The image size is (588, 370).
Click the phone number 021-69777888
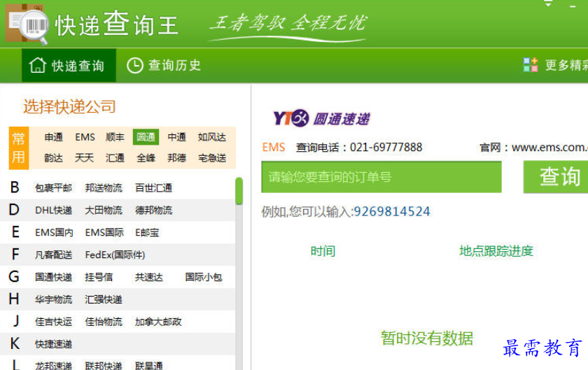click(x=386, y=148)
